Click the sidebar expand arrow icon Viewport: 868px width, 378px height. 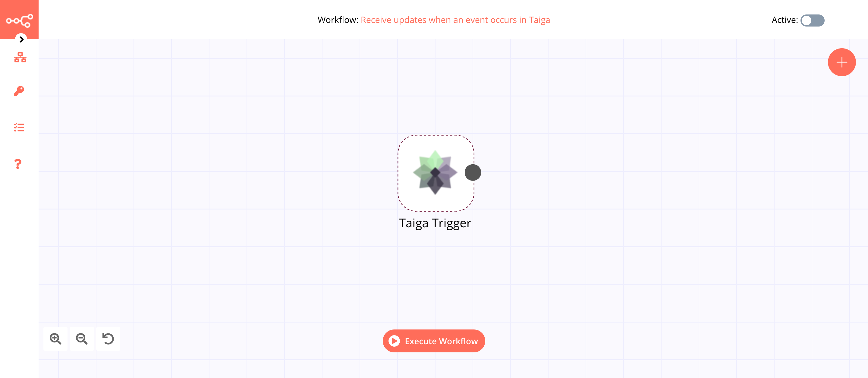pyautogui.click(x=21, y=39)
